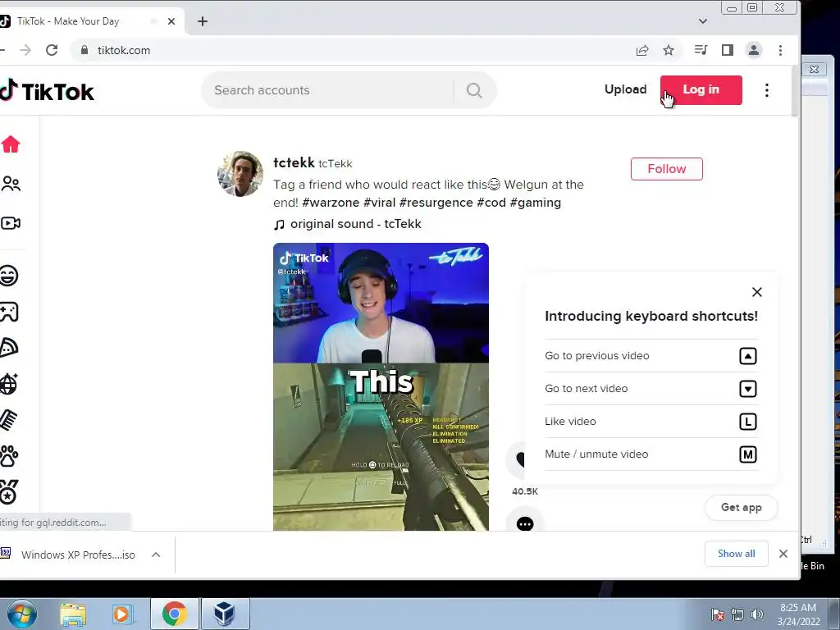Reload the page with refresh icon
This screenshot has width=840, height=630.
52,50
